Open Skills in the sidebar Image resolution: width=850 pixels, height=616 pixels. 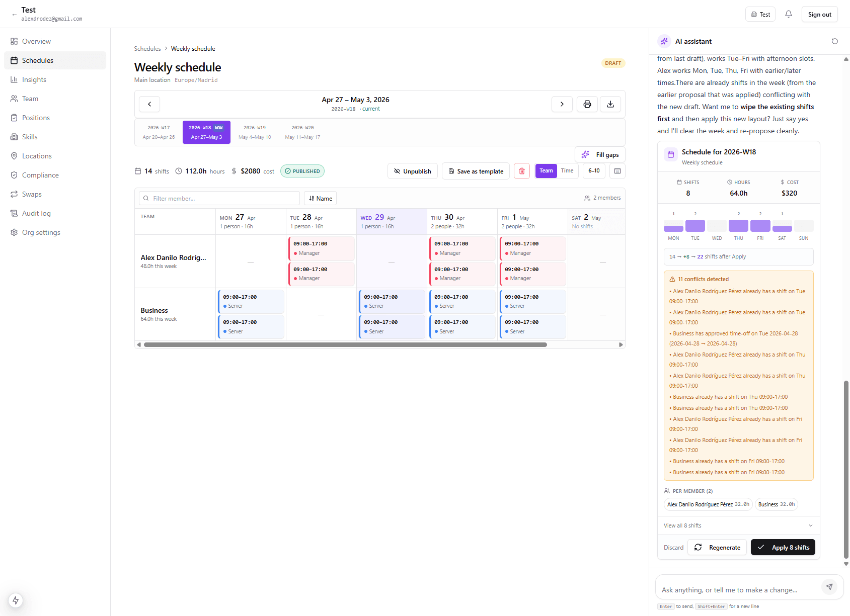point(55,137)
